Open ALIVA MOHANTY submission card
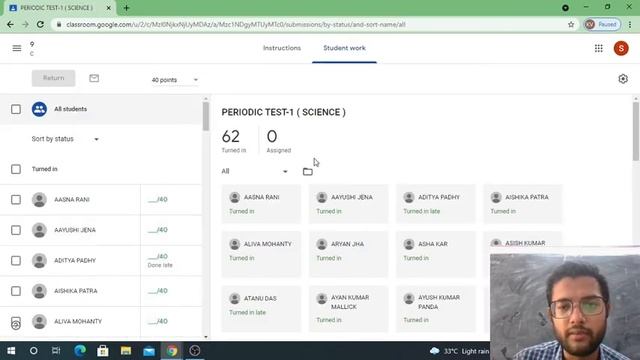This screenshot has width=640, height=360. click(x=261, y=254)
